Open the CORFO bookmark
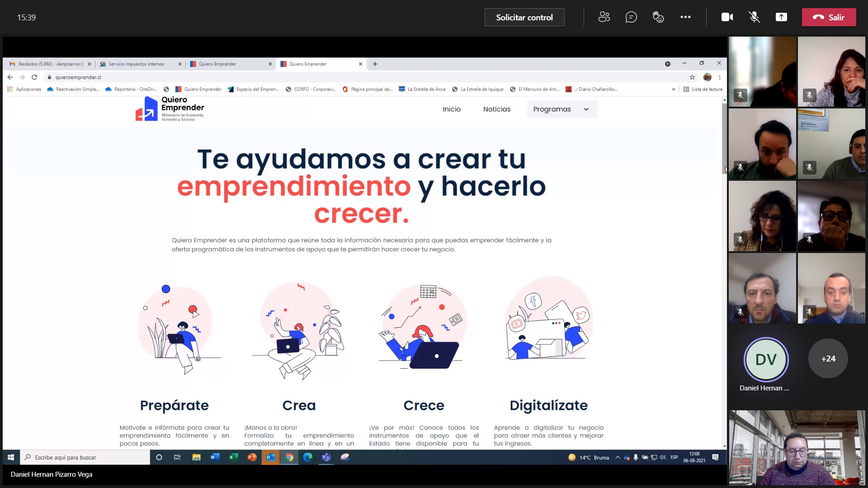Viewport: 868px width, 488px height. click(311, 89)
